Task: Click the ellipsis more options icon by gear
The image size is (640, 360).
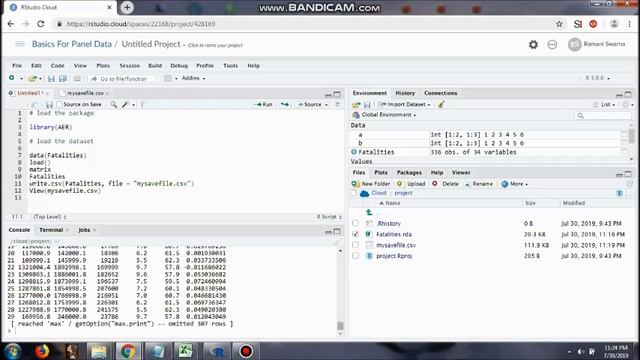Action: pos(552,44)
